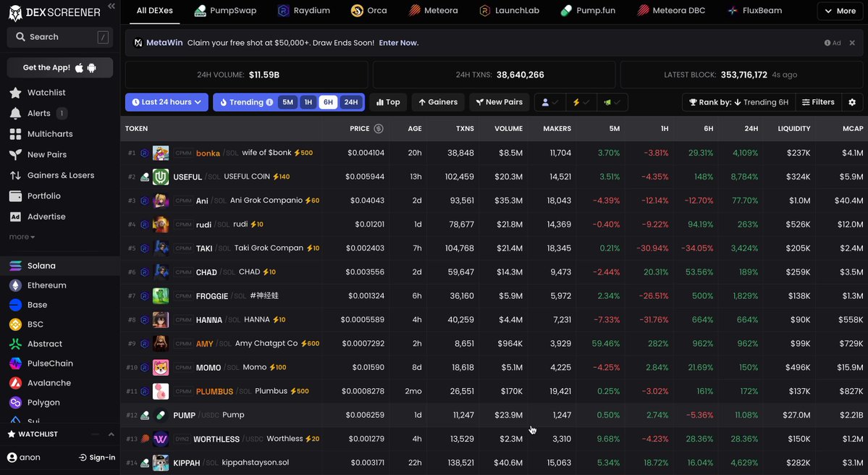
Task: Click the New Pairs filter button
Action: (500, 102)
